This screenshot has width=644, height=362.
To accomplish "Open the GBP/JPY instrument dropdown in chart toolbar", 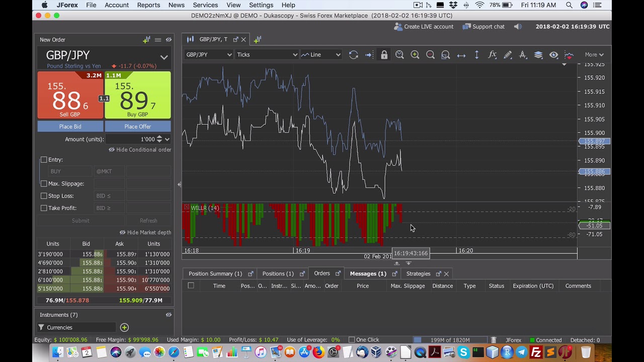I will pos(209,55).
